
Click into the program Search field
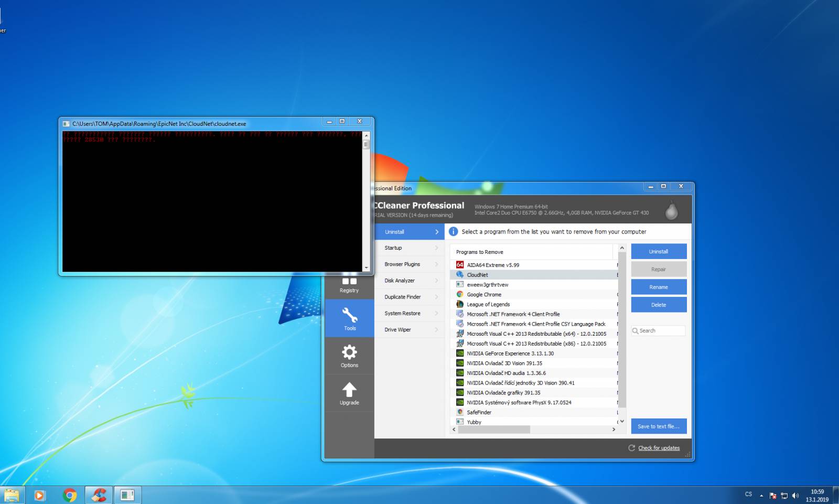tap(659, 331)
